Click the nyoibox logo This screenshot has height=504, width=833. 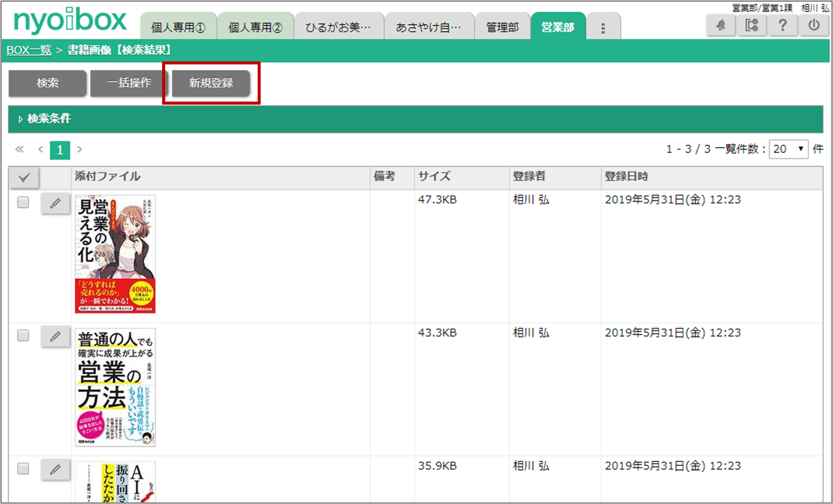(70, 21)
